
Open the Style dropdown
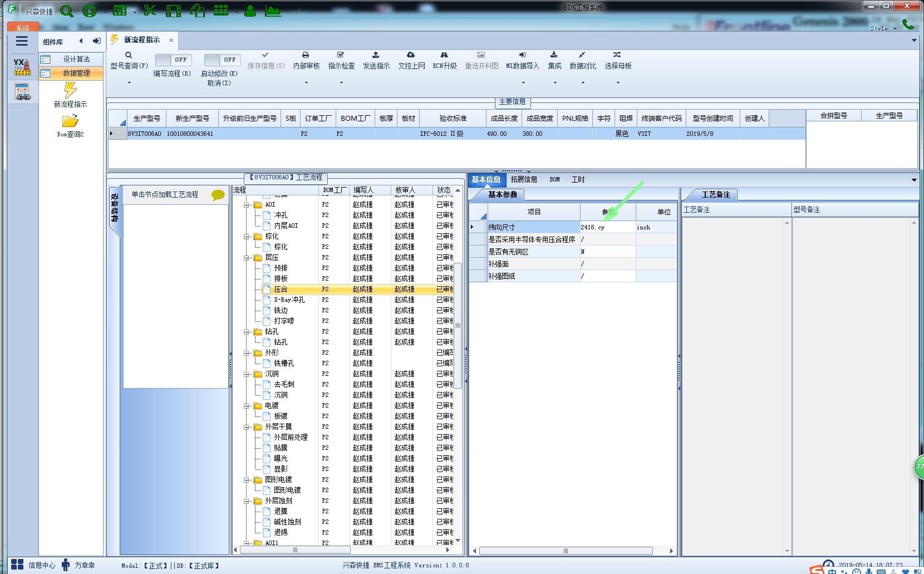(883, 28)
